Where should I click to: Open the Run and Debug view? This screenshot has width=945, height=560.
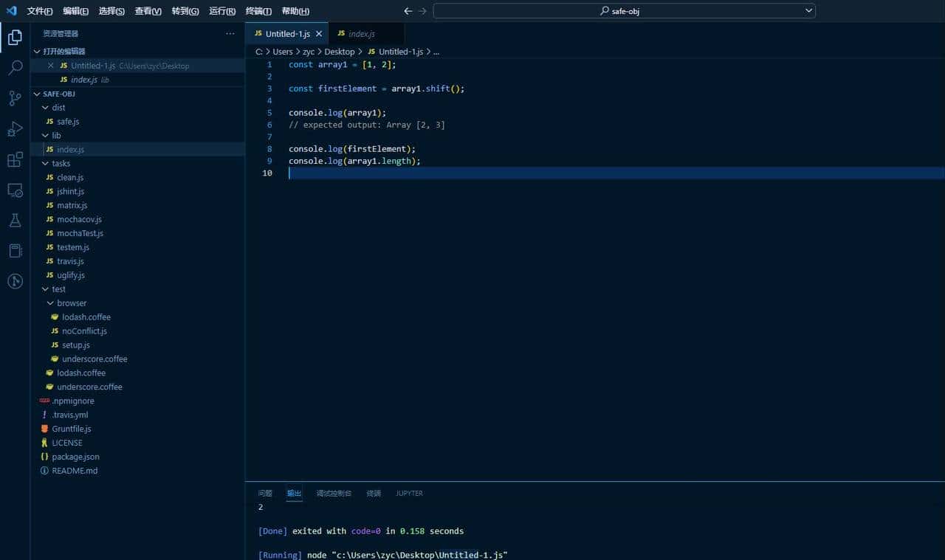13,129
